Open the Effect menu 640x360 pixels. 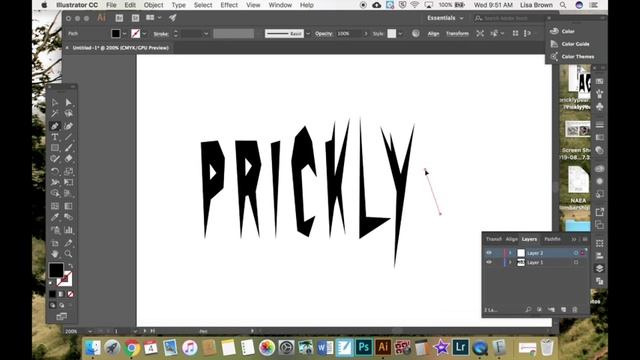tap(229, 5)
